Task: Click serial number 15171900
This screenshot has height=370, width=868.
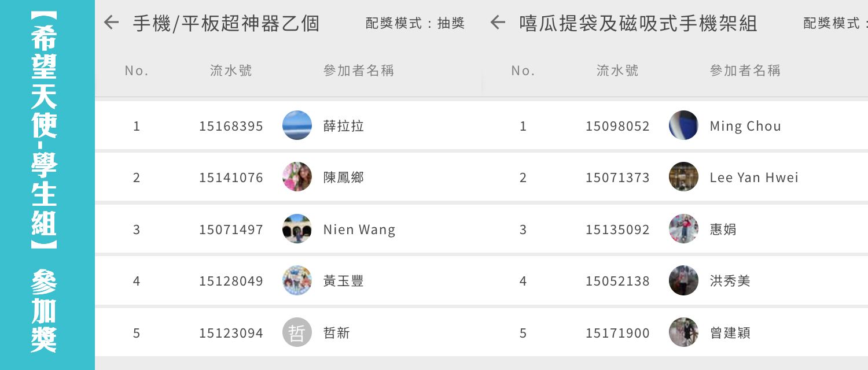Action: 617,333
